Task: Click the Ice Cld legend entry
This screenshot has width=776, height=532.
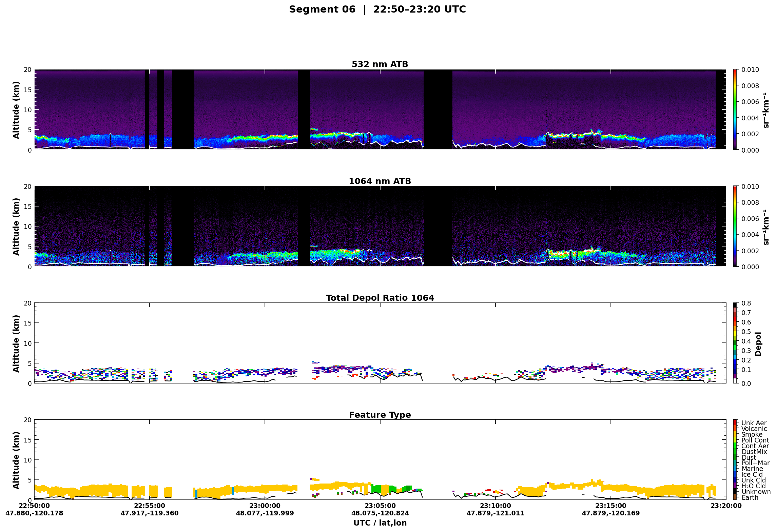Action: click(752, 474)
